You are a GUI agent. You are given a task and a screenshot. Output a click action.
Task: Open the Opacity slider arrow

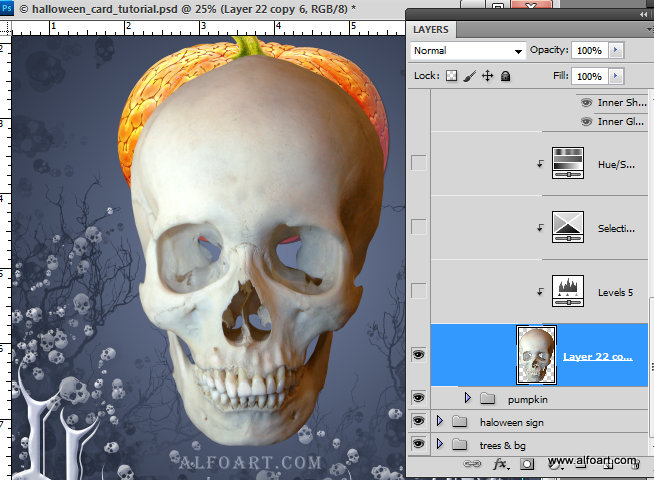pos(615,50)
